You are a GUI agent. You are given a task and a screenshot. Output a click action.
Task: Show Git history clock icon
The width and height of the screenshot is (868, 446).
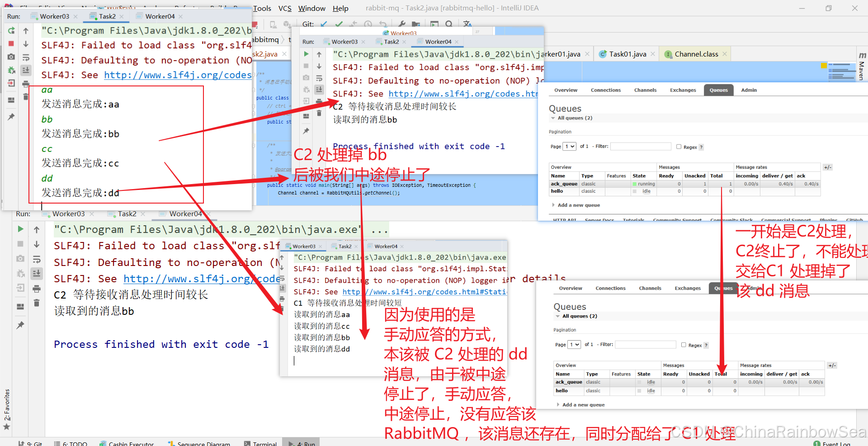tap(368, 24)
